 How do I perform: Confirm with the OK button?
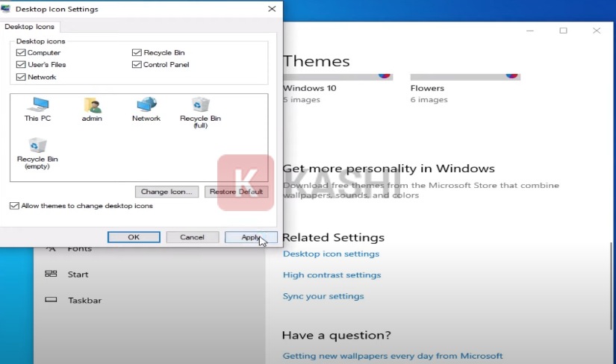pyautogui.click(x=134, y=237)
